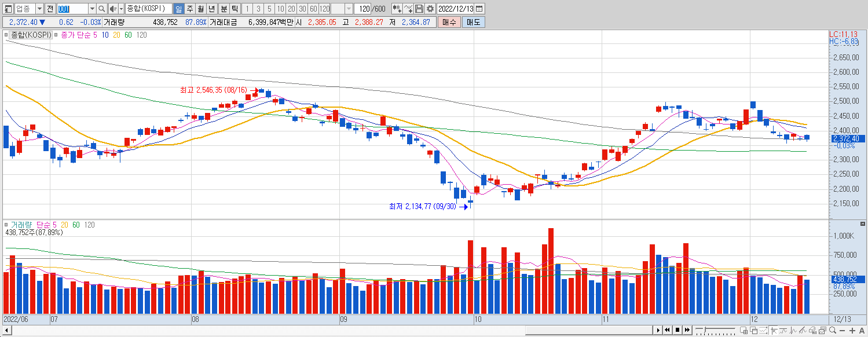The width and height of the screenshot is (868, 337).
Task: Choose the 60 interval button
Action: pos(313,9)
